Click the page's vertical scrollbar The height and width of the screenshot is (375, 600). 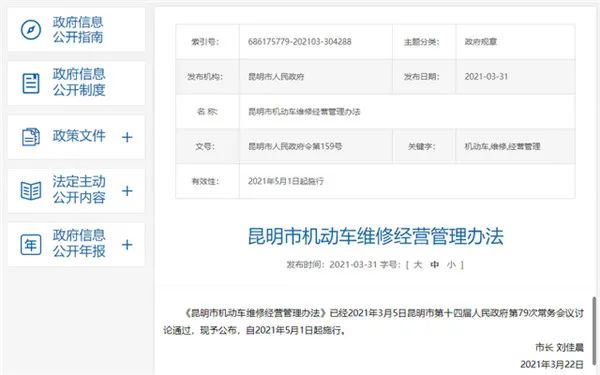[594, 331]
